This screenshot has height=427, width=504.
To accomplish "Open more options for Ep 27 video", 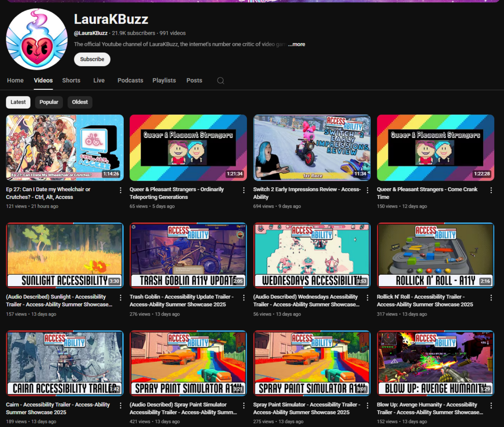I will pos(121,190).
